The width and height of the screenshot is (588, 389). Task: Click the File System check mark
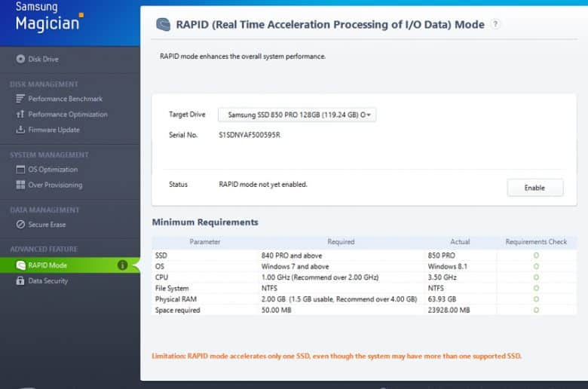point(536,288)
